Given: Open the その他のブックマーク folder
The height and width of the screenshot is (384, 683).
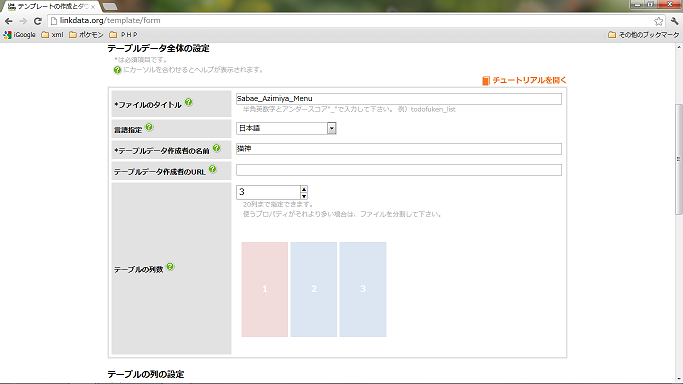Looking at the screenshot, I should tap(643, 34).
